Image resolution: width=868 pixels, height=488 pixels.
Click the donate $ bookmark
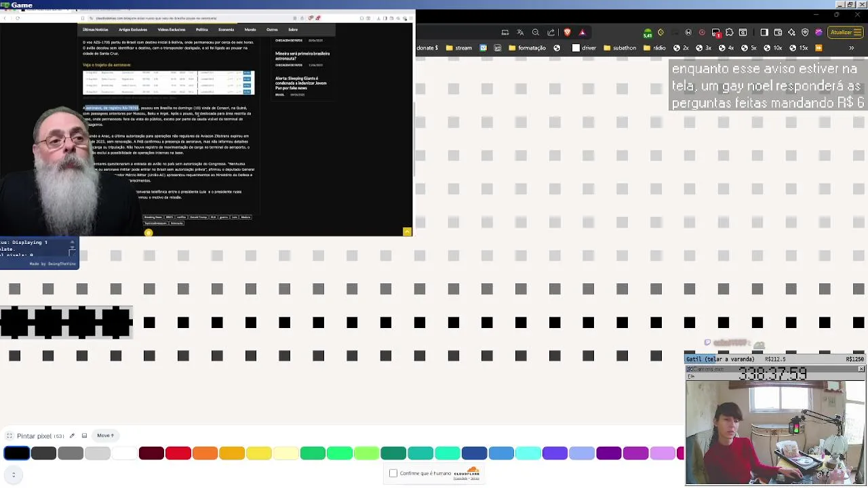pos(427,48)
